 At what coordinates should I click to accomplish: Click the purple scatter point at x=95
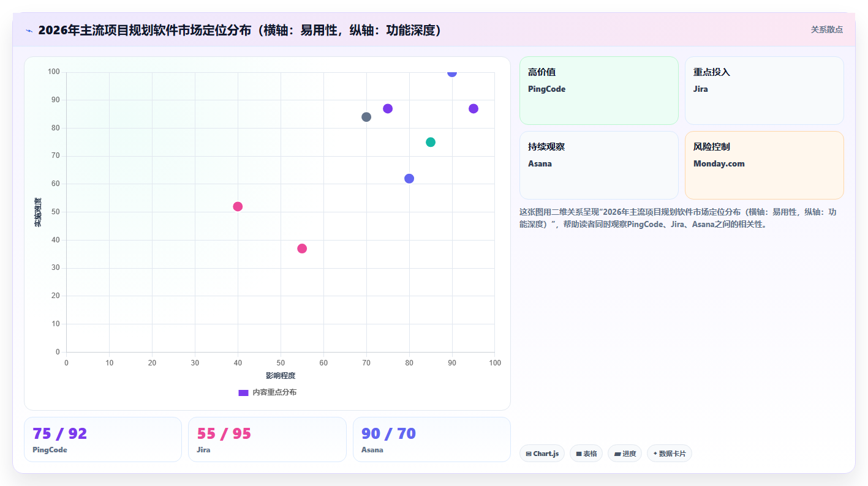pos(474,108)
